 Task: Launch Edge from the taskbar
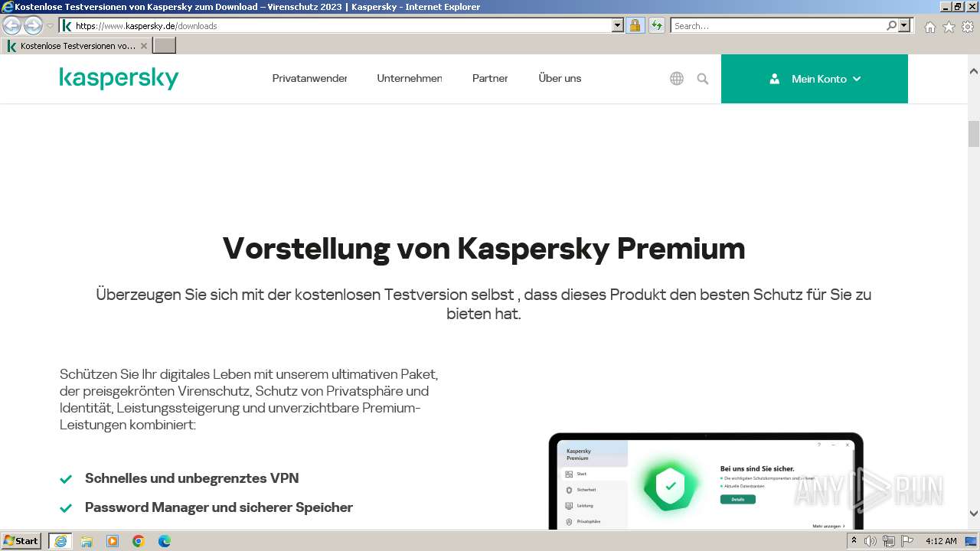point(165,541)
